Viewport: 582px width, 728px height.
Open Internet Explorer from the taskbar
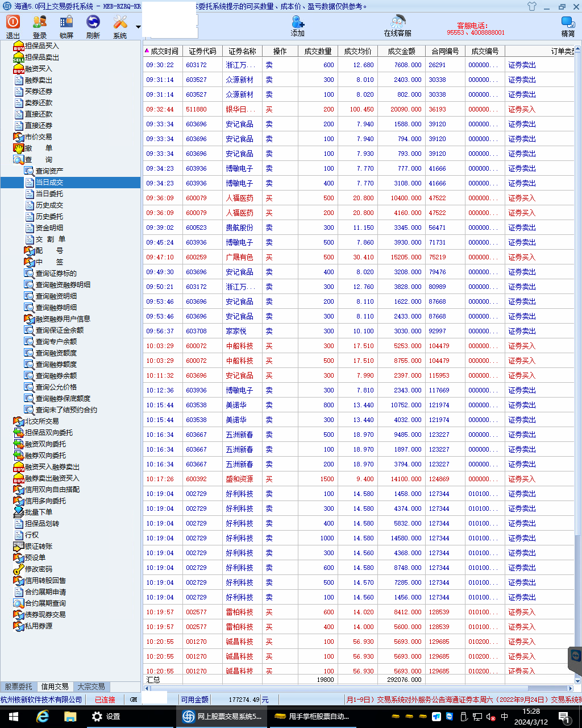pos(43,717)
